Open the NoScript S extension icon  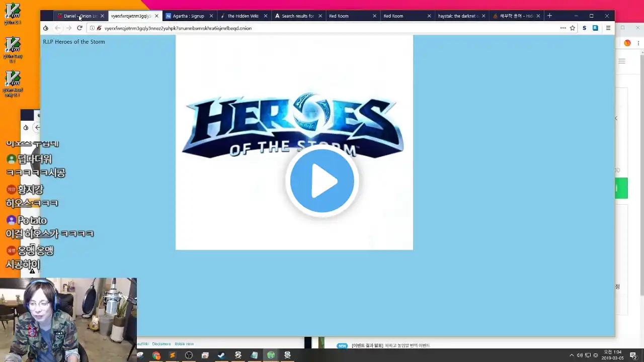584,28
